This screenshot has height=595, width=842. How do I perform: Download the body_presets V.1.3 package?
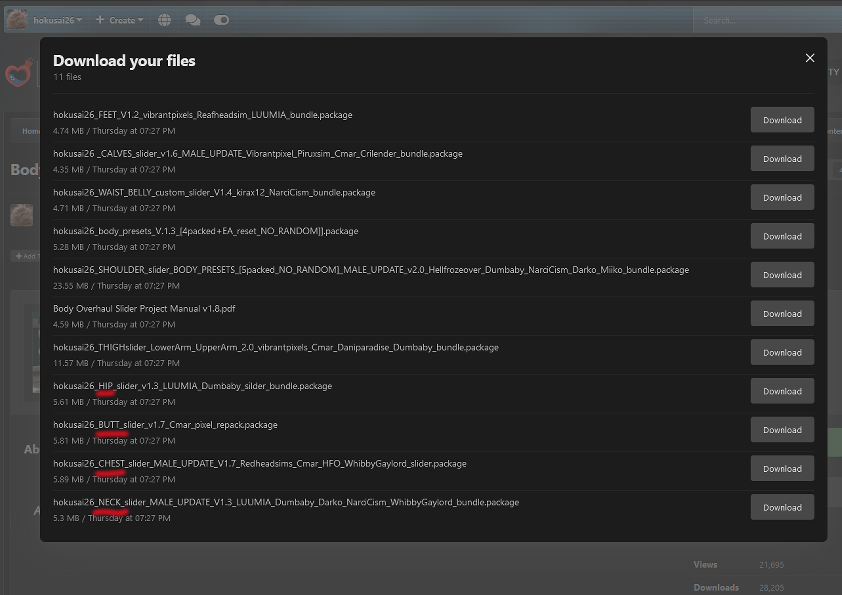[782, 236]
